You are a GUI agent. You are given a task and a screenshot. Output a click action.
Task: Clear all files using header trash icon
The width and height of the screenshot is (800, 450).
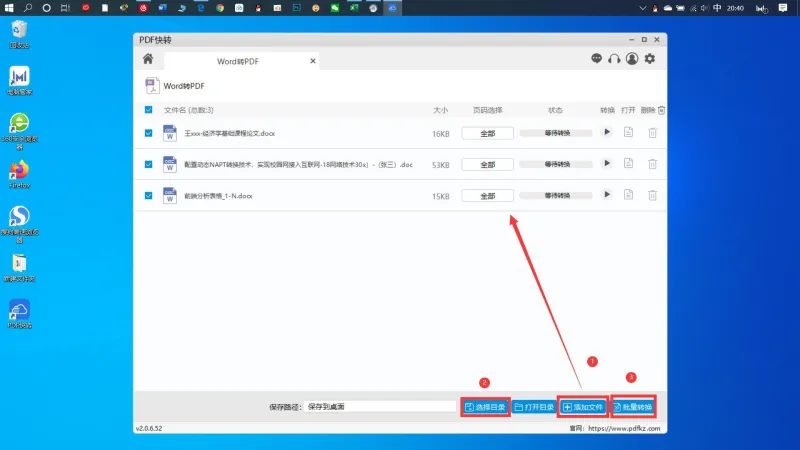click(x=661, y=110)
